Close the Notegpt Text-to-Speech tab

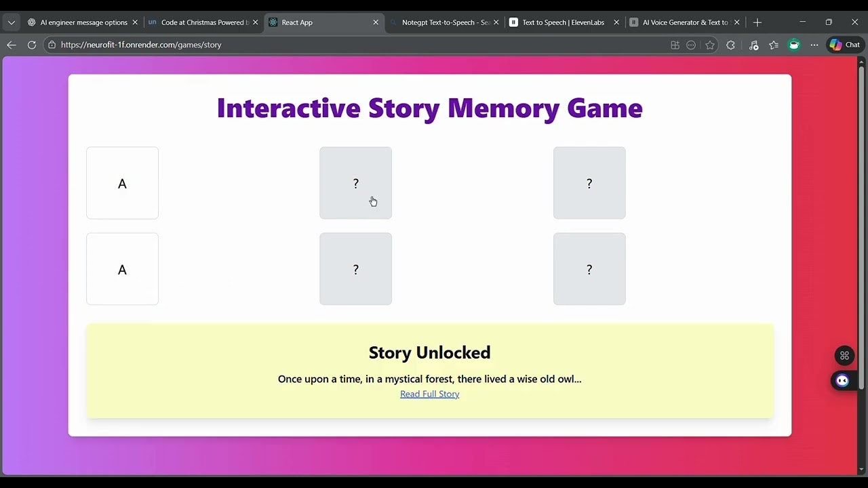pos(496,22)
